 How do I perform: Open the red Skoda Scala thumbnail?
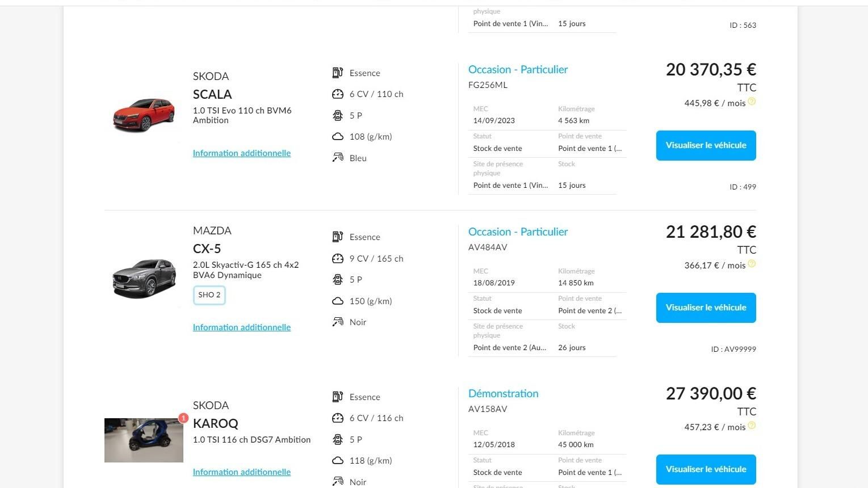point(144,115)
